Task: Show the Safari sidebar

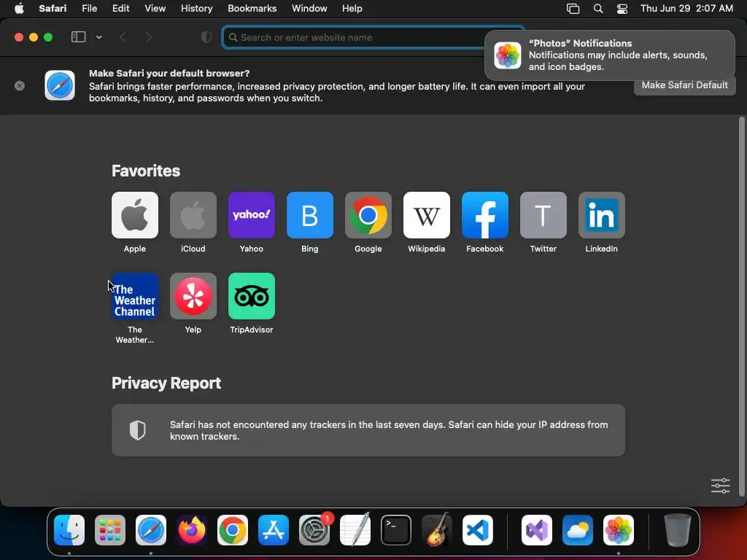Action: pos(78,37)
